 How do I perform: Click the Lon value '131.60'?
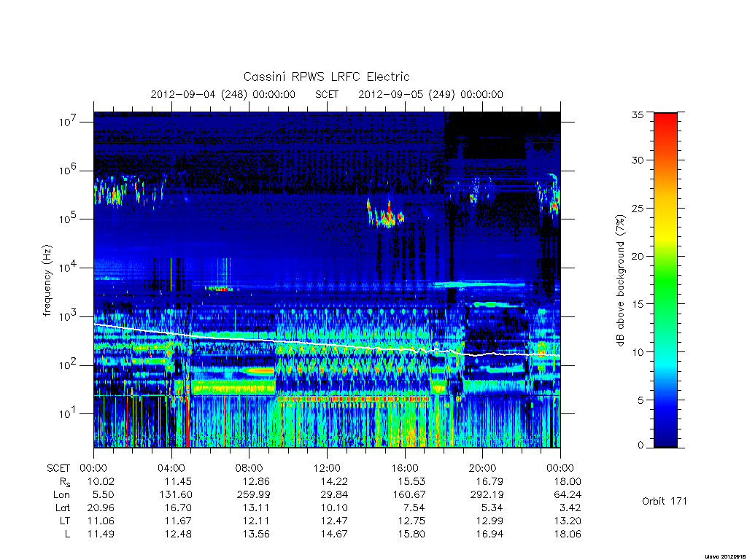click(x=175, y=495)
